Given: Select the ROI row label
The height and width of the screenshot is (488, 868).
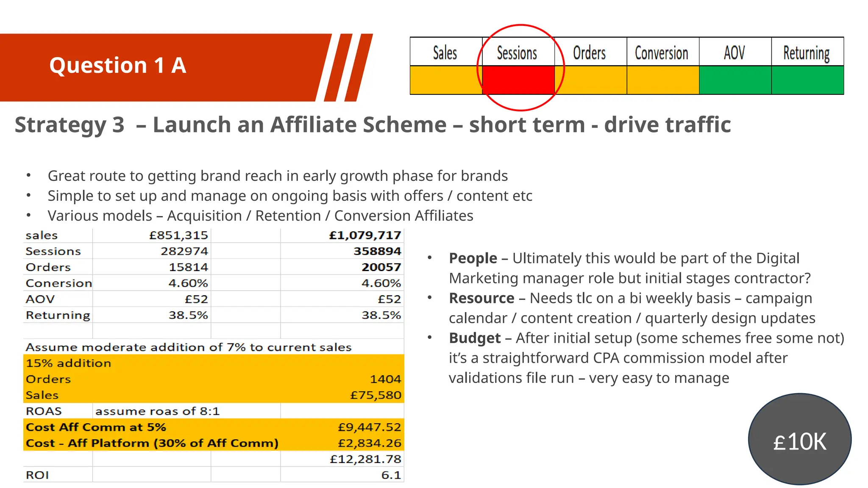Looking at the screenshot, I should 37,475.
